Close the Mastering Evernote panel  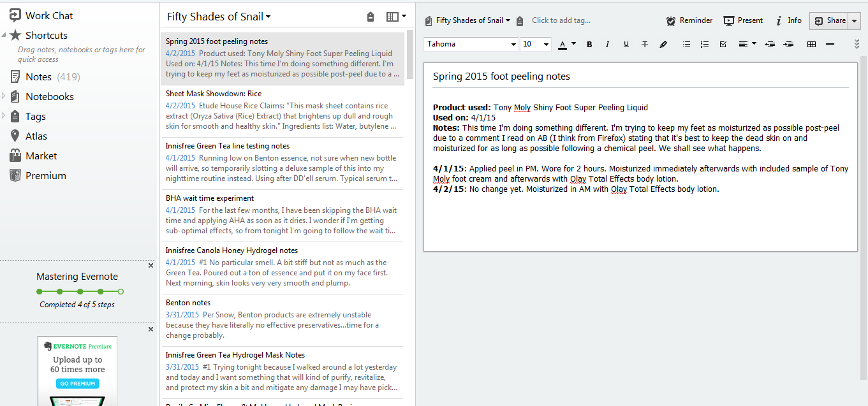[151, 265]
